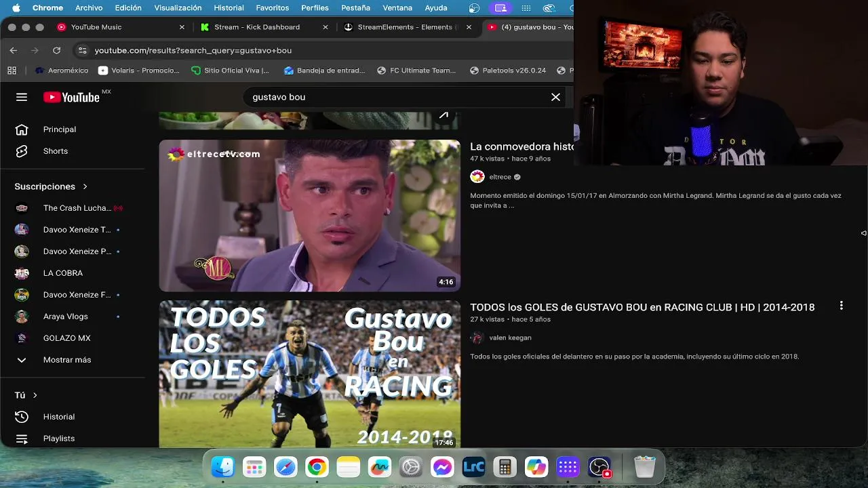Screen dimensions: 868x488
Task: Open Safari from the dock
Action: coord(285,467)
